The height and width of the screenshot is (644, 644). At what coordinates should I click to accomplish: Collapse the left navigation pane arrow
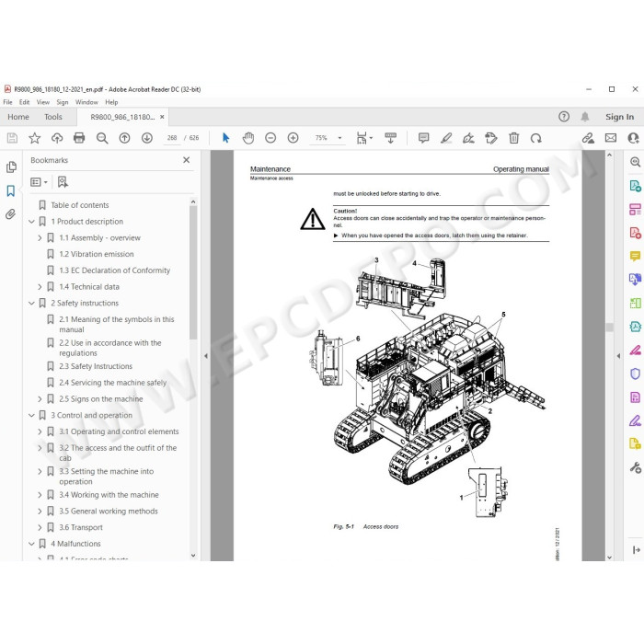point(206,356)
